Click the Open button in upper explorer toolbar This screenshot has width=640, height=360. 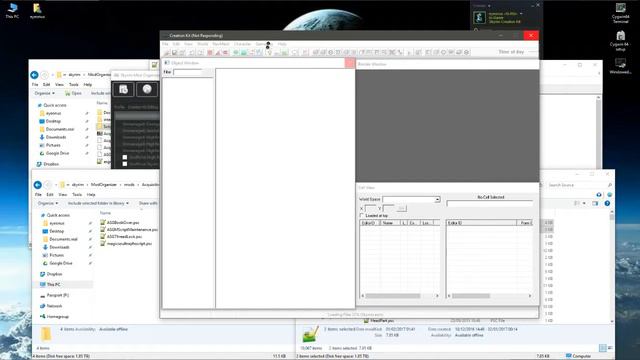tap(73, 93)
